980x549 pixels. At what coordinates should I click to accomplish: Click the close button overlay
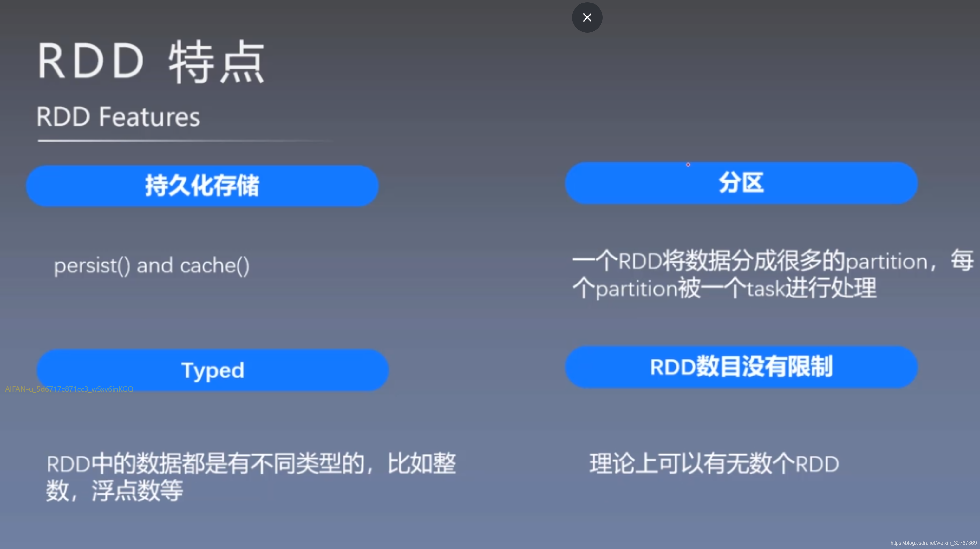pos(587,17)
